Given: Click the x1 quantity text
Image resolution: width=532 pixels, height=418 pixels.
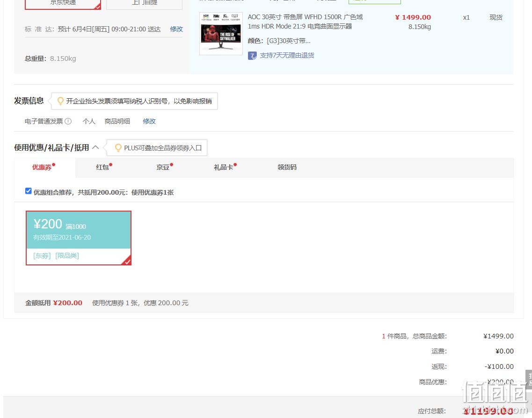Looking at the screenshot, I should pyautogui.click(x=466, y=17).
